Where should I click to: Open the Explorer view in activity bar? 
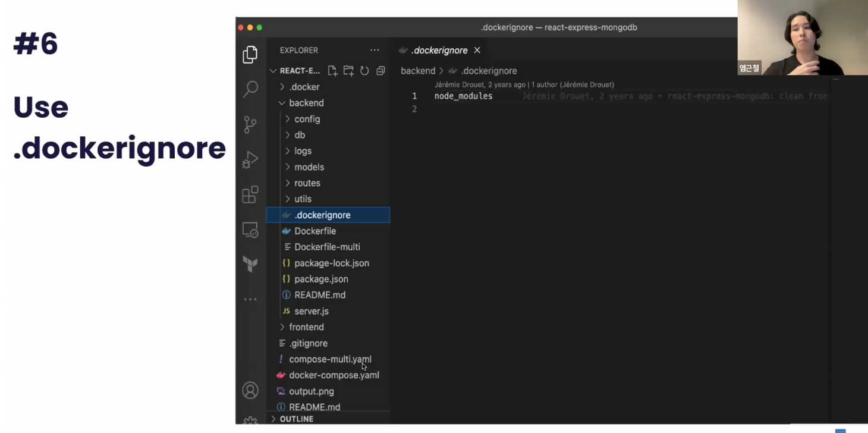(x=250, y=55)
